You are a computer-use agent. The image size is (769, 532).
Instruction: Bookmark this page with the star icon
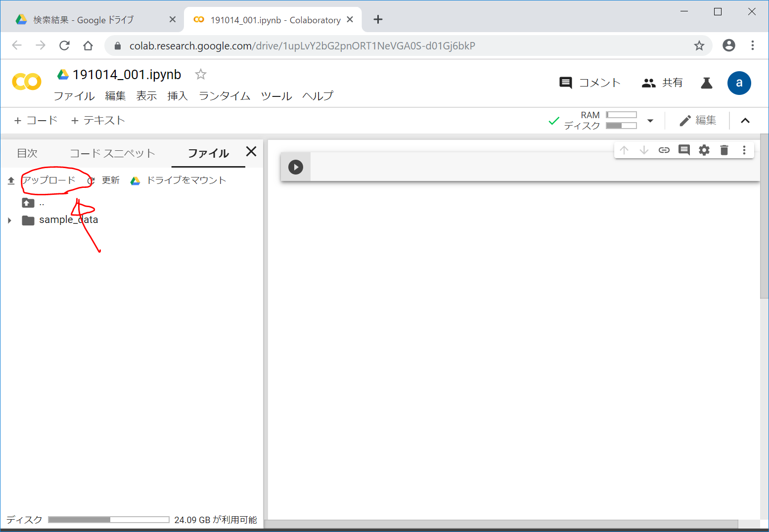tap(699, 46)
